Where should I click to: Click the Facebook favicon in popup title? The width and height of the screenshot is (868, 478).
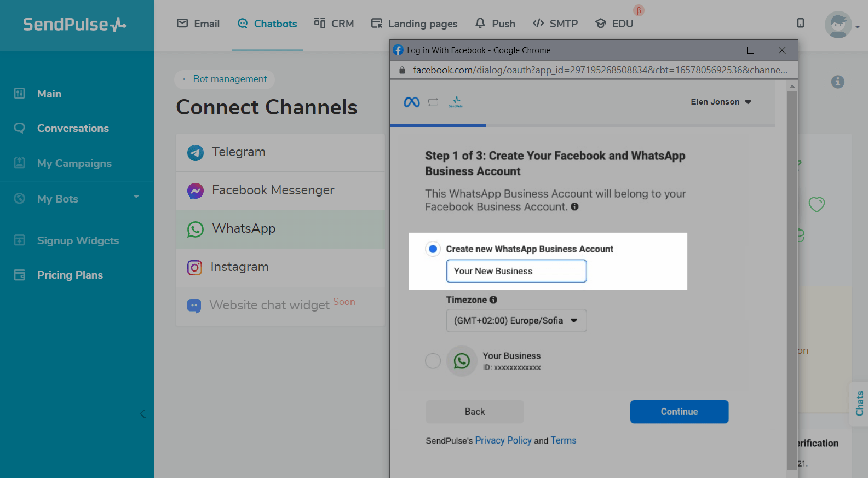pyautogui.click(x=398, y=50)
